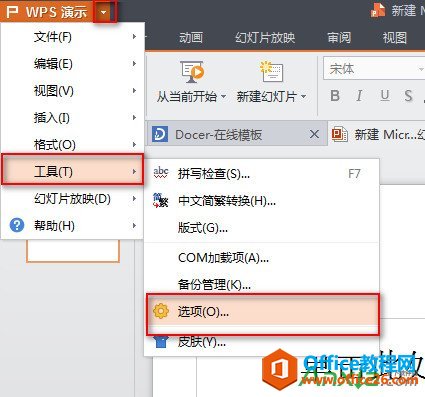Open the 编辑(E) menu
Screen dimensions: 425x397
click(x=73, y=64)
